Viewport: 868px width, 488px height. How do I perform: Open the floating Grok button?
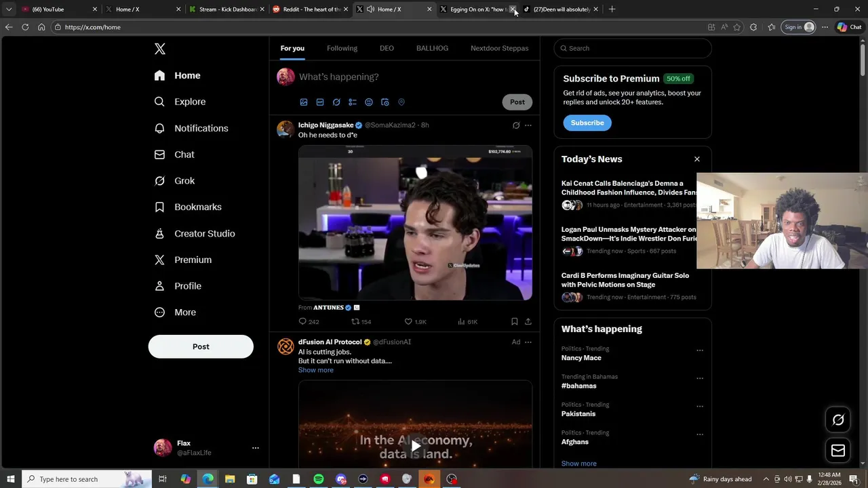pyautogui.click(x=838, y=420)
